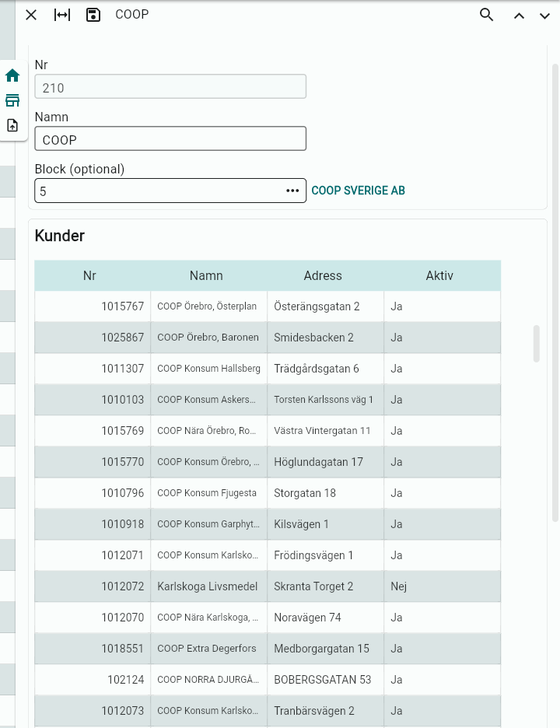Sort by the Namn column header
Viewport: 560px width, 728px height.
pyautogui.click(x=206, y=276)
